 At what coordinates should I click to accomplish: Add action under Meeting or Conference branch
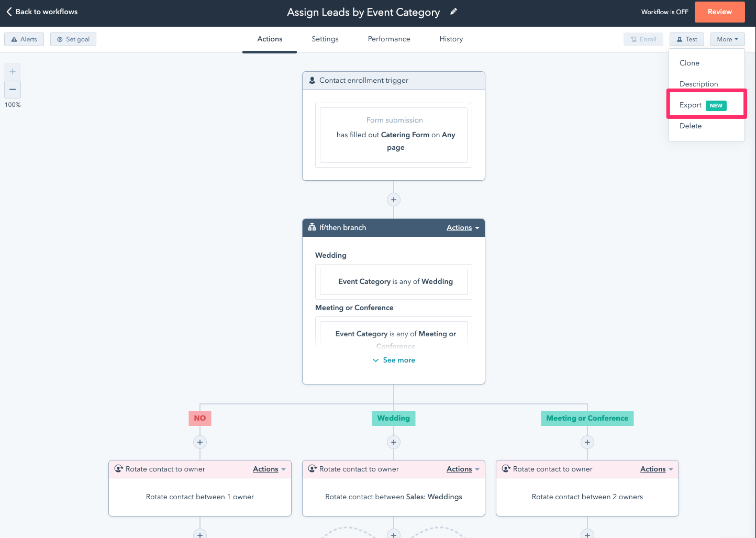587,442
